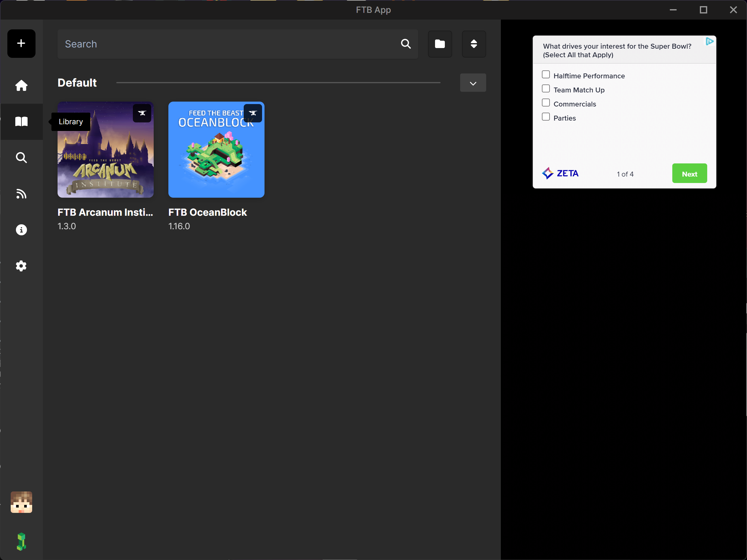Tick the Team Match Up checkbox
Viewport: 747px width, 560px height.
pyautogui.click(x=546, y=89)
